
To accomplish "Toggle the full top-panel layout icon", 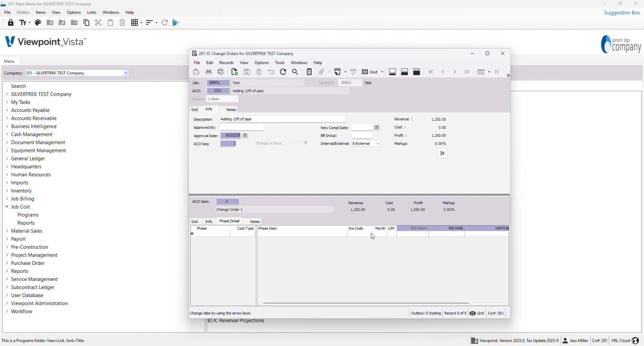I will (417, 72).
